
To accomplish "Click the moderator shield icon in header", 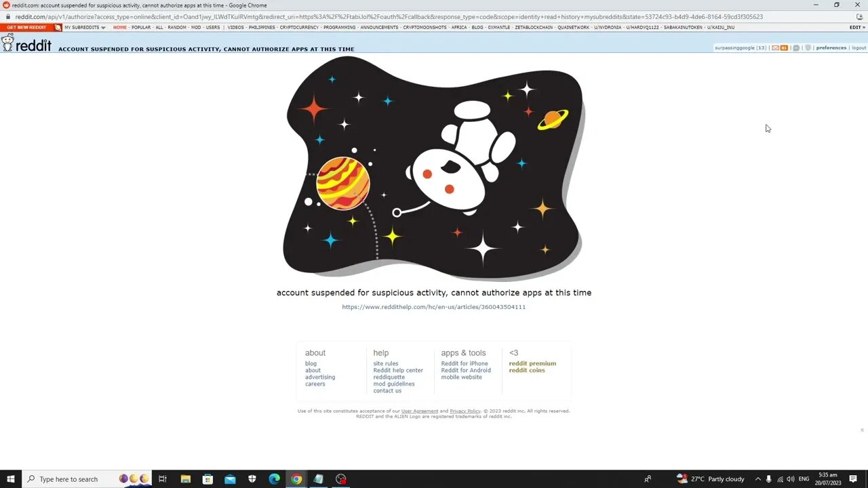I will coord(808,48).
